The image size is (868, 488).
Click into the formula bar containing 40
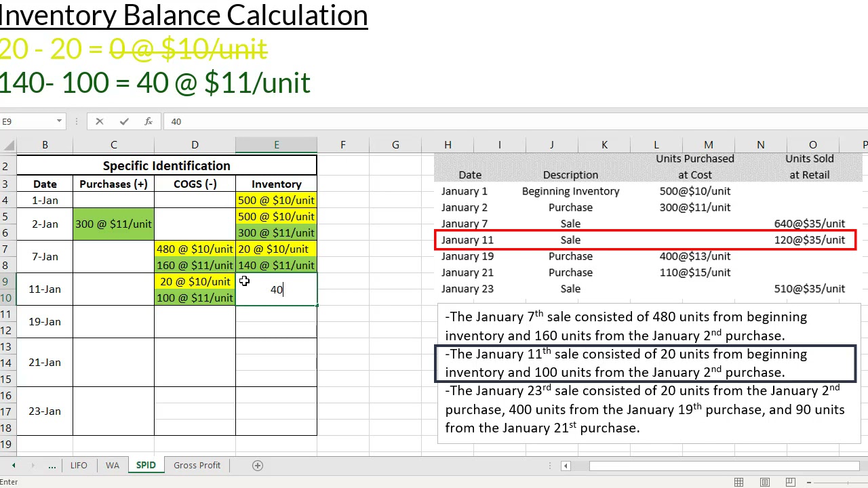coord(515,121)
